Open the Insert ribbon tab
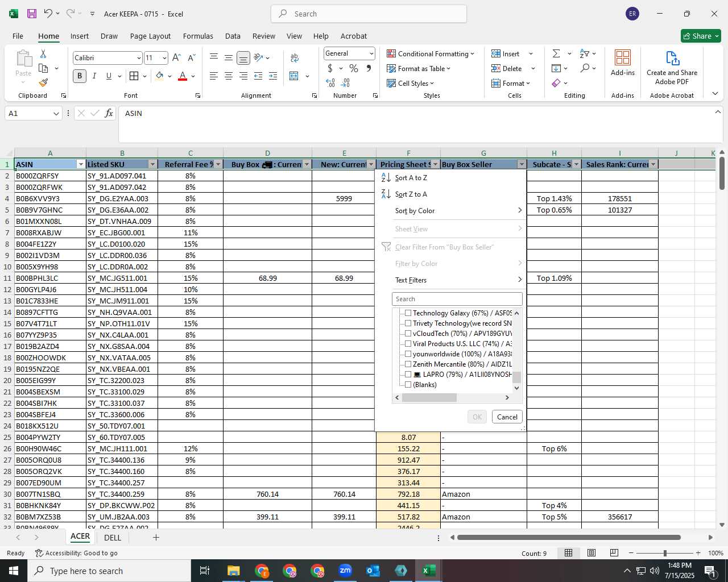Image resolution: width=728 pixels, height=582 pixels. tap(80, 36)
